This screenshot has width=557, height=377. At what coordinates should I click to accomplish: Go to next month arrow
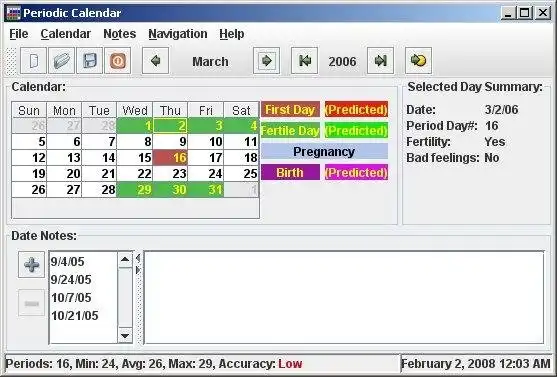pos(266,61)
